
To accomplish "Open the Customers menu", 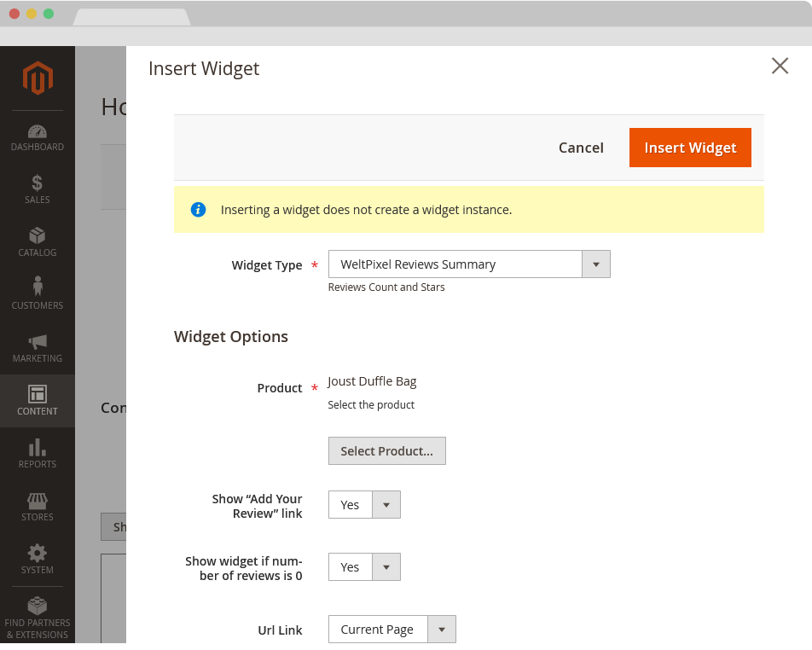I will [38, 294].
